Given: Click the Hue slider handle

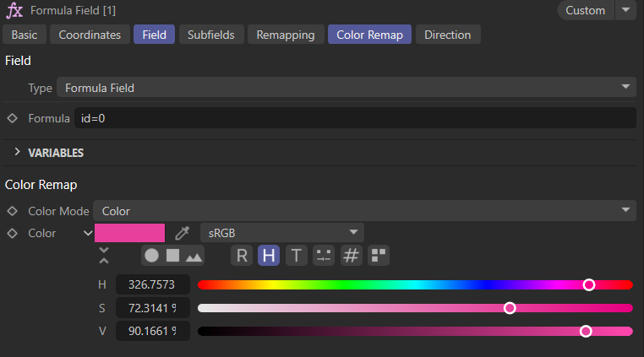Looking at the screenshot, I should click(x=589, y=284).
